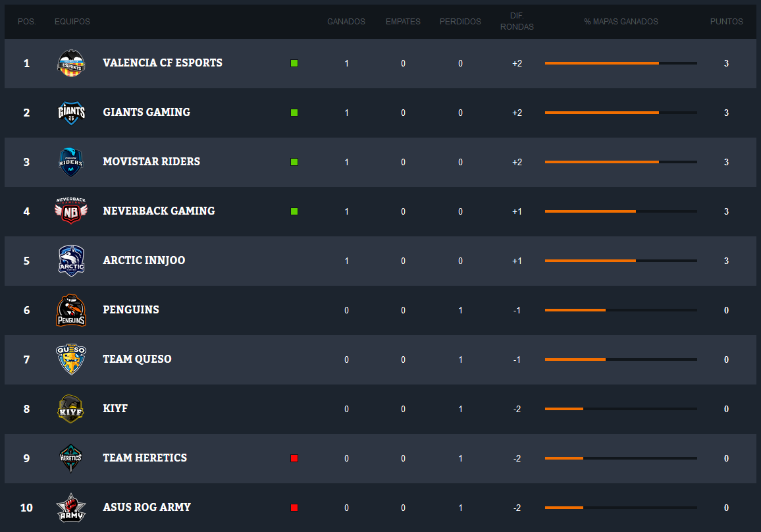Image resolution: width=761 pixels, height=532 pixels.
Task: Click the EQUIPOS column header
Action: 72,22
